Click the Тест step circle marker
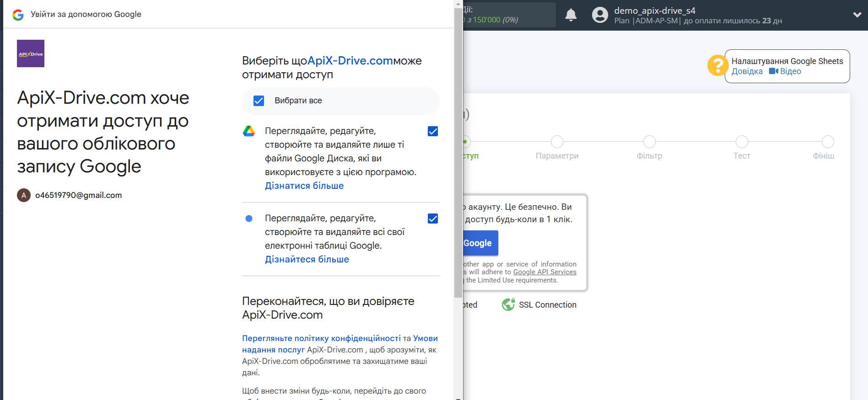This screenshot has height=400, width=868. pos(742,142)
